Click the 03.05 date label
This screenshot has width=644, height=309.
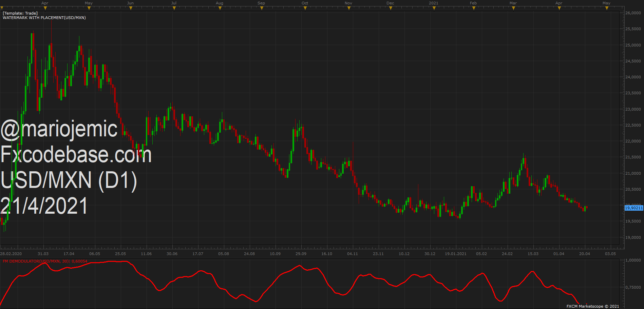click(x=610, y=254)
